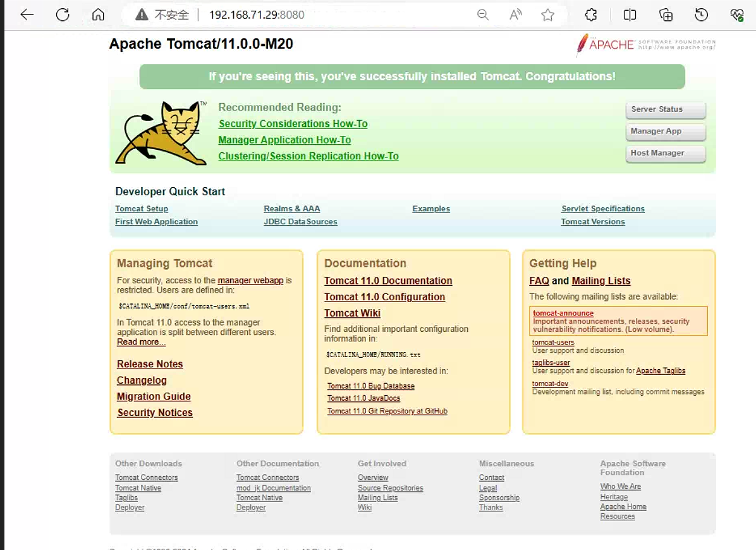Open the Release Notes link
Screen dimensions: 756x550
pyautogui.click(x=150, y=364)
